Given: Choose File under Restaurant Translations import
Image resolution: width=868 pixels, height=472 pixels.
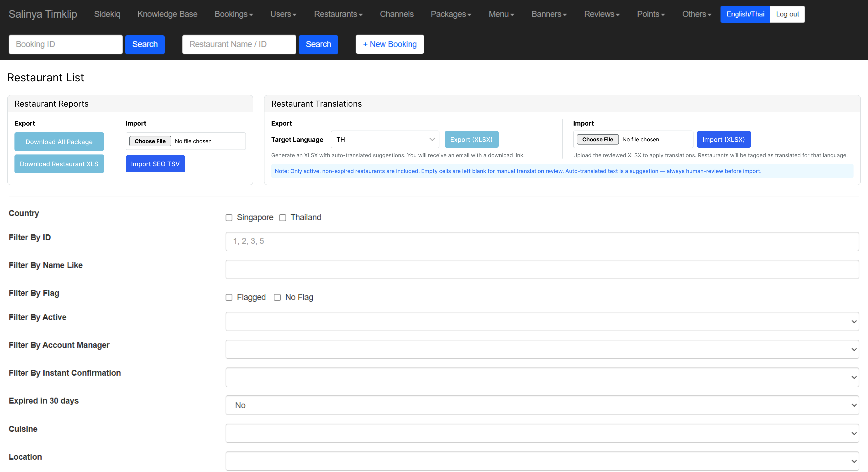Looking at the screenshot, I should click(x=597, y=139).
